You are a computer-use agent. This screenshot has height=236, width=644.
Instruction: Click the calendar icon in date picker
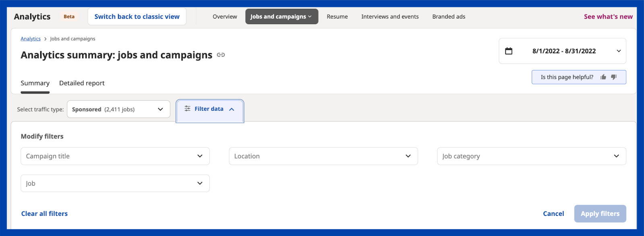point(509,51)
